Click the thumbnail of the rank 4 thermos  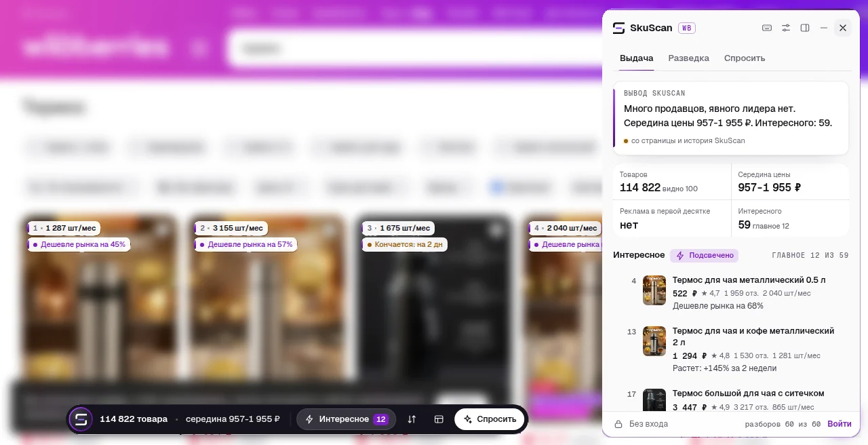pos(654,290)
